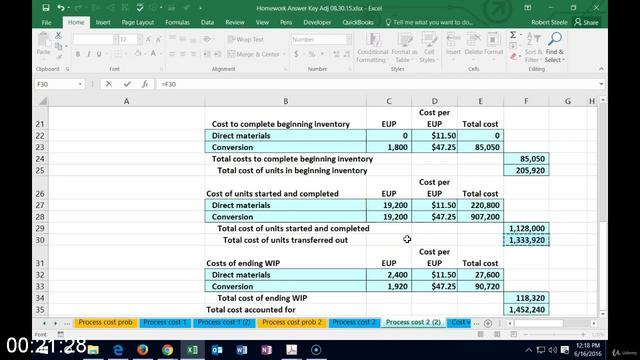Expand the formula bar
Image resolution: width=640 pixels, height=360 pixels.
[601, 84]
